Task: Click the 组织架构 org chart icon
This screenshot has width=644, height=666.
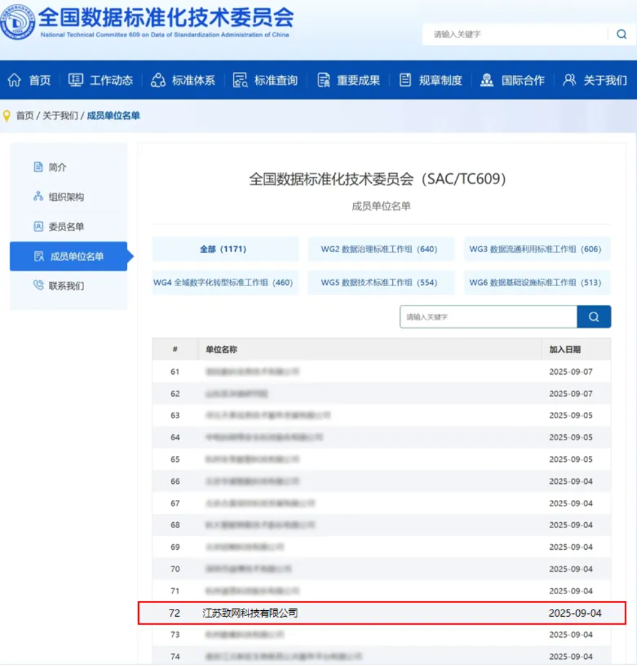Action: pyautogui.click(x=38, y=197)
